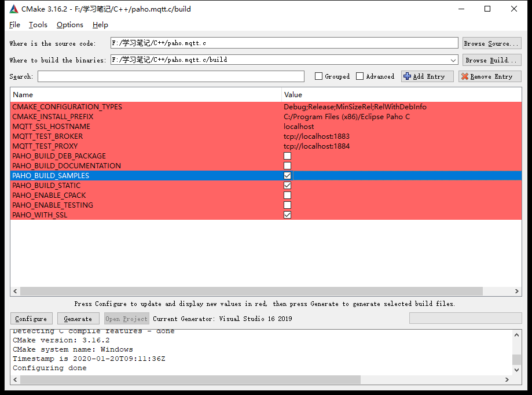Image resolution: width=532 pixels, height=395 pixels.
Task: Maximize the CMake window
Action: point(487,9)
